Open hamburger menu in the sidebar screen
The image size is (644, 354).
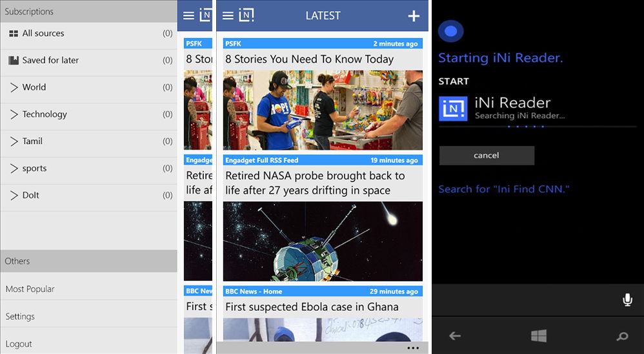click(188, 16)
